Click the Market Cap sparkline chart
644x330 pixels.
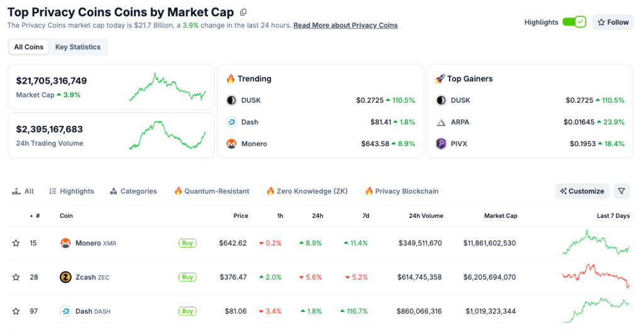(167, 87)
